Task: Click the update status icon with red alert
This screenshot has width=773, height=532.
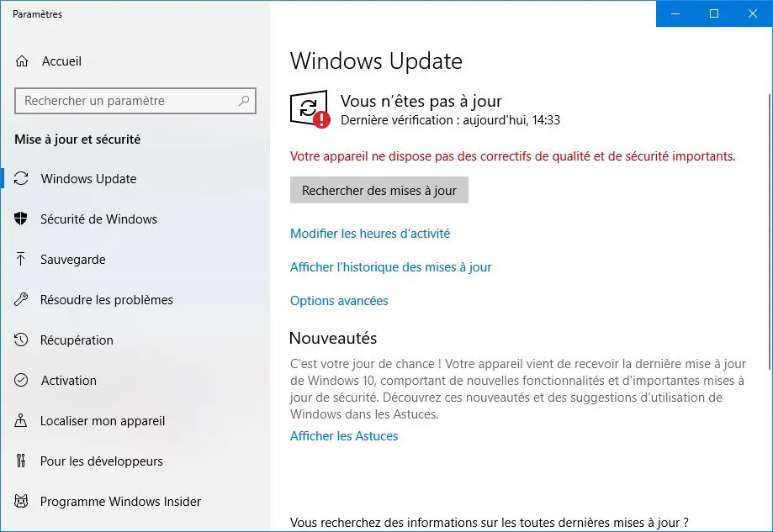Action: [310, 109]
